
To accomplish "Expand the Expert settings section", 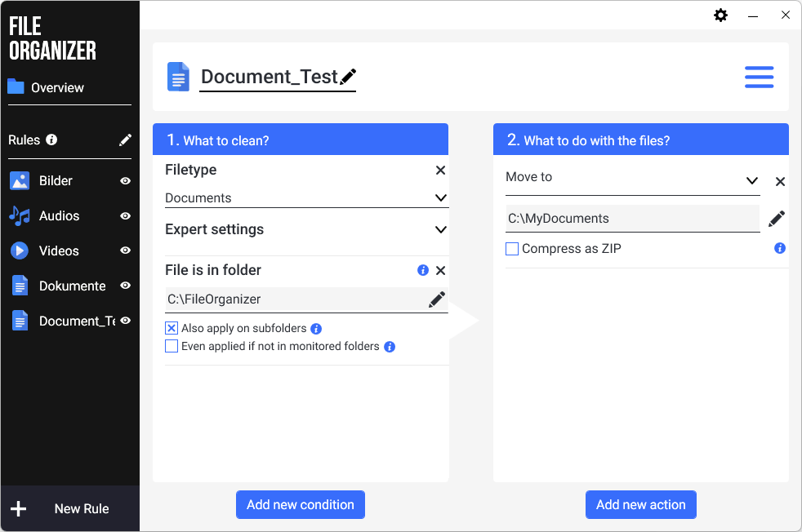I will point(441,229).
